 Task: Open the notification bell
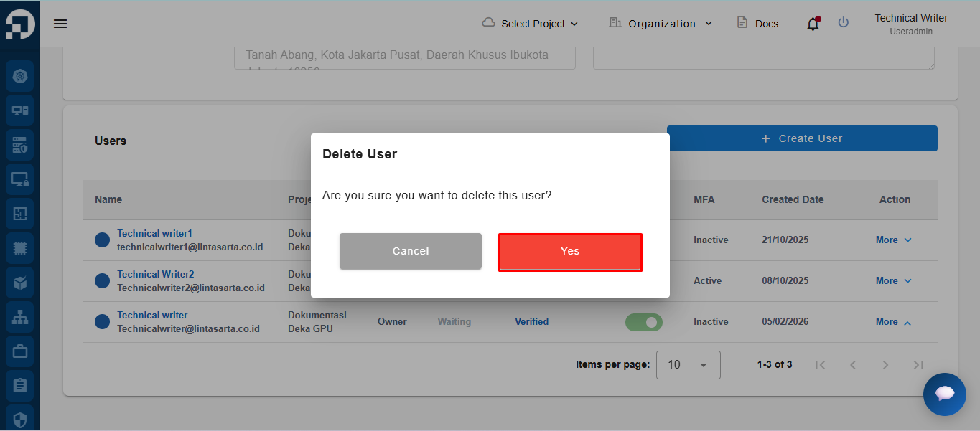(x=813, y=24)
